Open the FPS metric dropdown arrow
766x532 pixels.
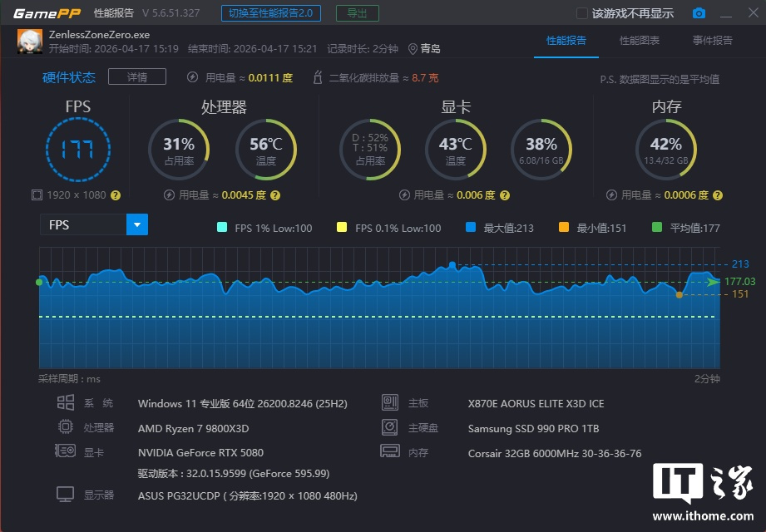(x=137, y=224)
